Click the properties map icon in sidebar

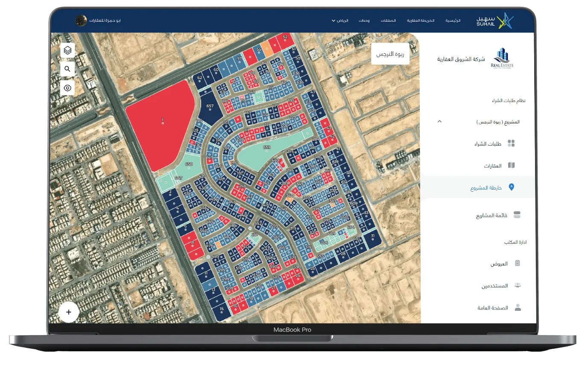pos(511,166)
